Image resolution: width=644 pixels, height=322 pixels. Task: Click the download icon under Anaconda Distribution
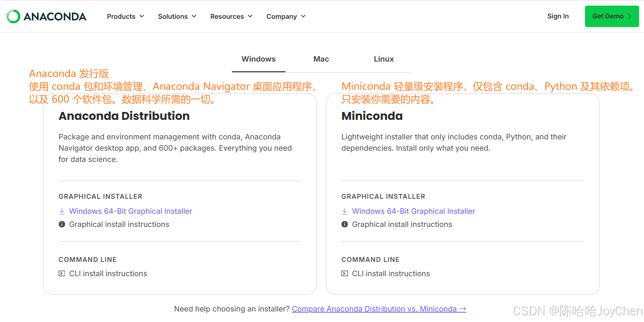[x=62, y=211]
